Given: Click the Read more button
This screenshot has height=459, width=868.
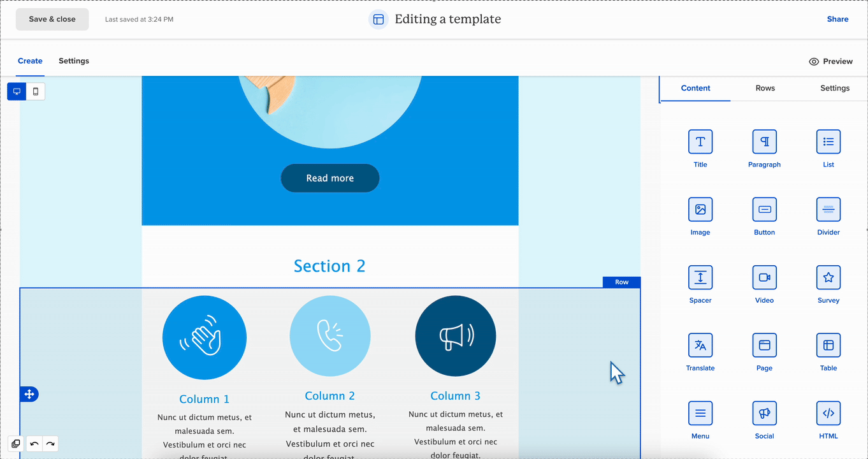Looking at the screenshot, I should pos(330,178).
